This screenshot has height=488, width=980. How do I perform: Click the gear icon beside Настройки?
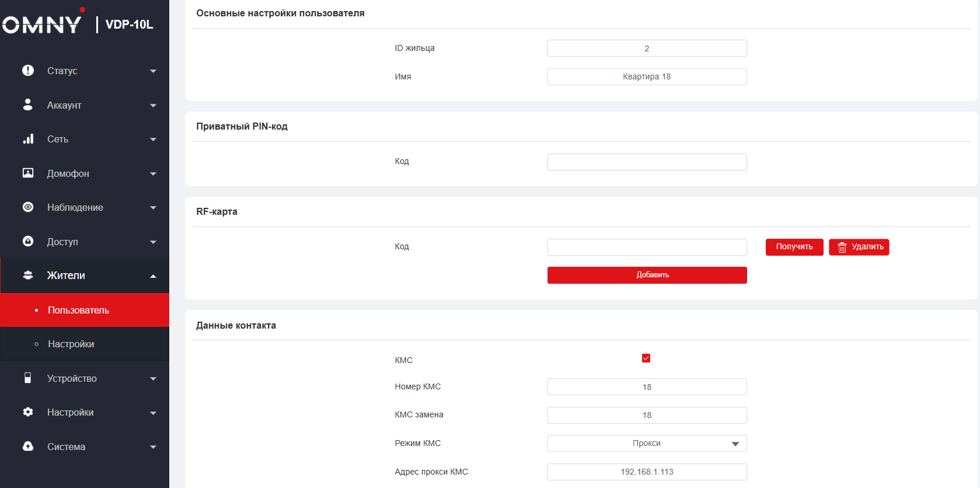click(x=27, y=412)
